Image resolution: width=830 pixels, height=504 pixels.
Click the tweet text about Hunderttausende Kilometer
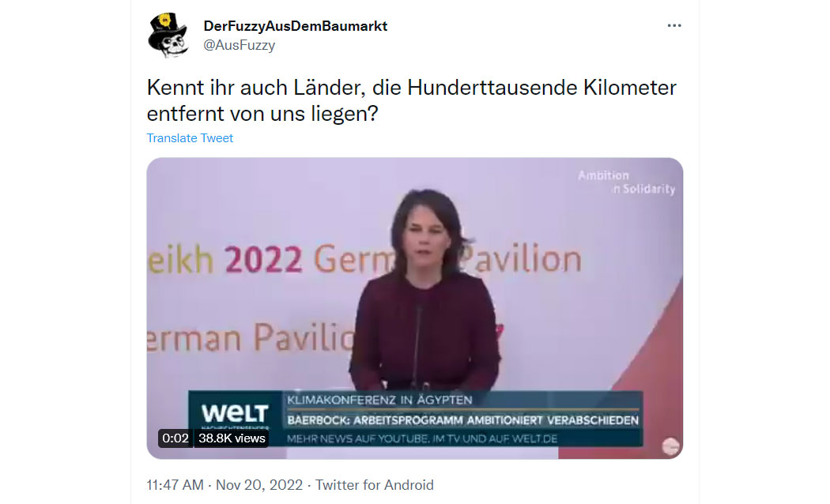tap(411, 100)
